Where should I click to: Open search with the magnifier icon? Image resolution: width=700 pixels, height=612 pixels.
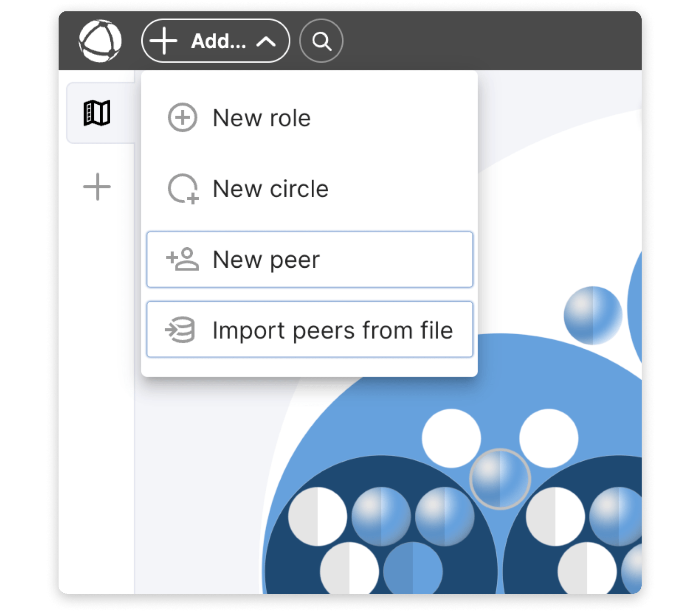coord(321,41)
